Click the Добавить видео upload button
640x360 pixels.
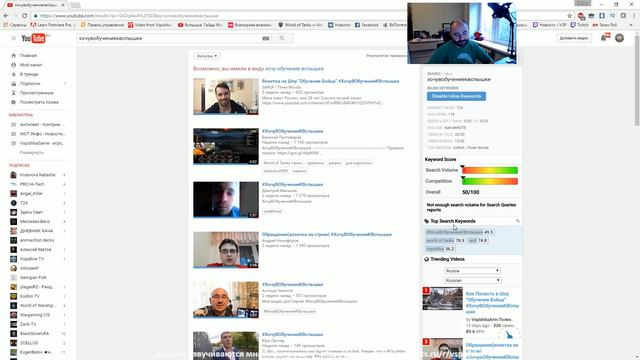click(x=573, y=38)
